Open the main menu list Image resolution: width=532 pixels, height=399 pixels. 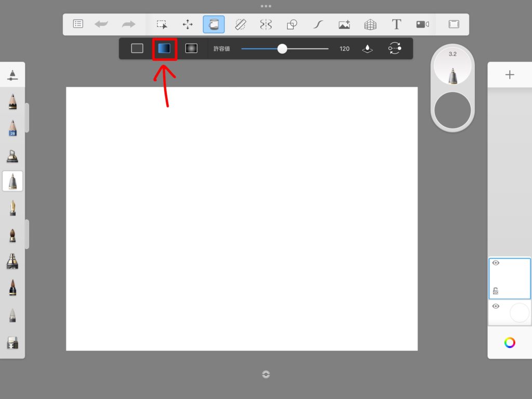click(78, 24)
